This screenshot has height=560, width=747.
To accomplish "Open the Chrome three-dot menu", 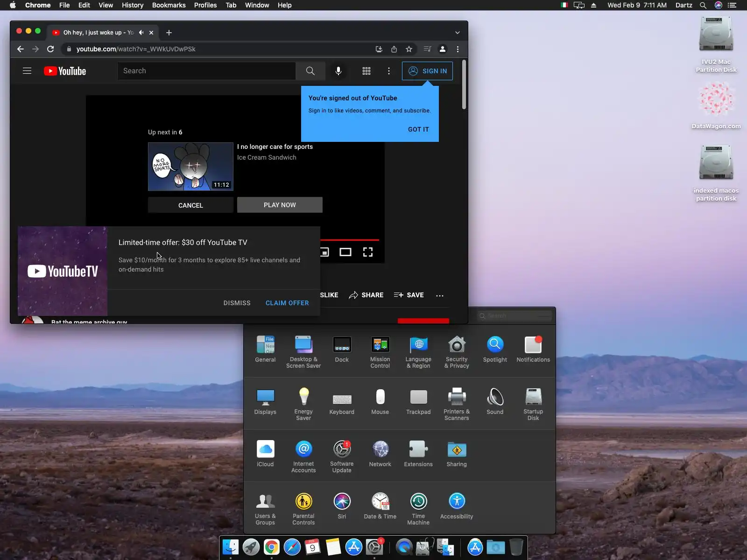I will point(458,49).
